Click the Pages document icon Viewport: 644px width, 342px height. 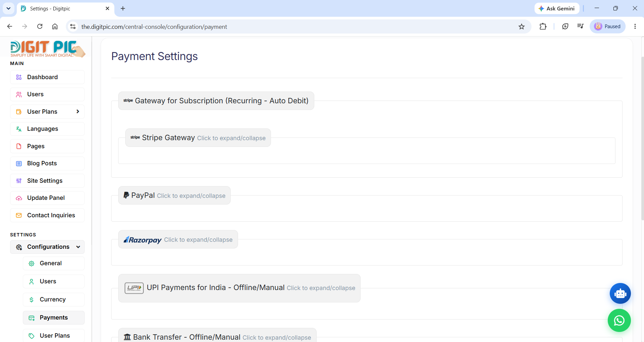point(19,146)
